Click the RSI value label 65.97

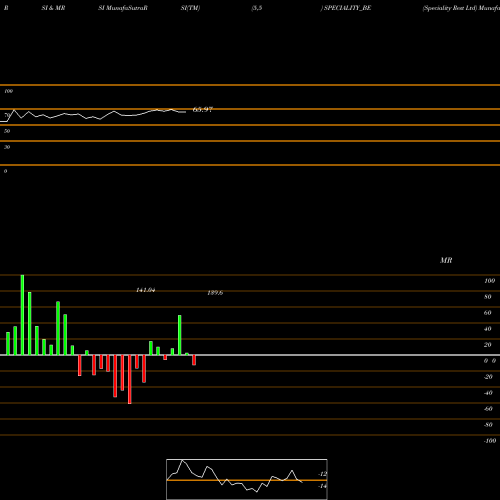point(203,109)
